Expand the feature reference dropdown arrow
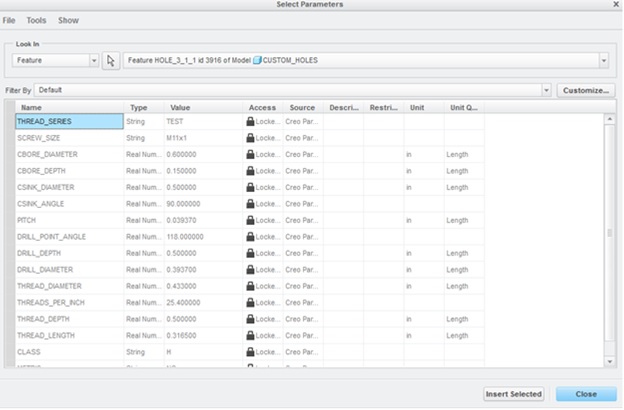Viewport: 624px width, 410px height. pos(604,61)
